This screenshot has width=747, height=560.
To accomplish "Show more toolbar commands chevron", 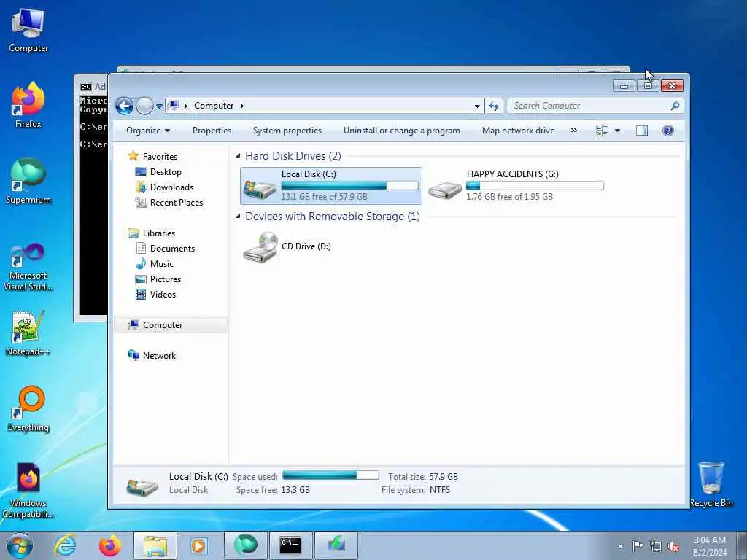I will click(x=573, y=131).
